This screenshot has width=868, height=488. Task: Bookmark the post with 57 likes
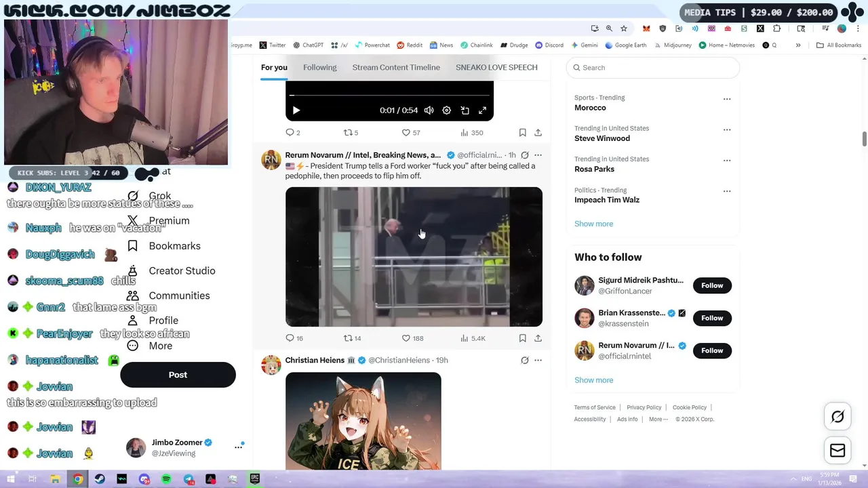coord(522,133)
